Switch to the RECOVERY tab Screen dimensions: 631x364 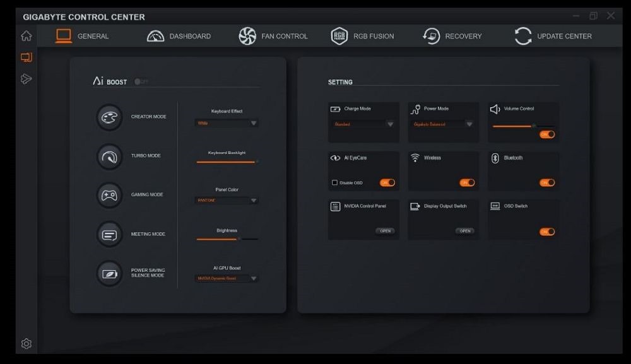click(452, 36)
